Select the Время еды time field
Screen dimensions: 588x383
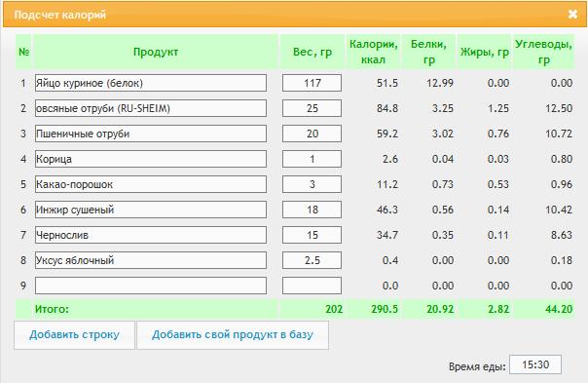tap(535, 364)
